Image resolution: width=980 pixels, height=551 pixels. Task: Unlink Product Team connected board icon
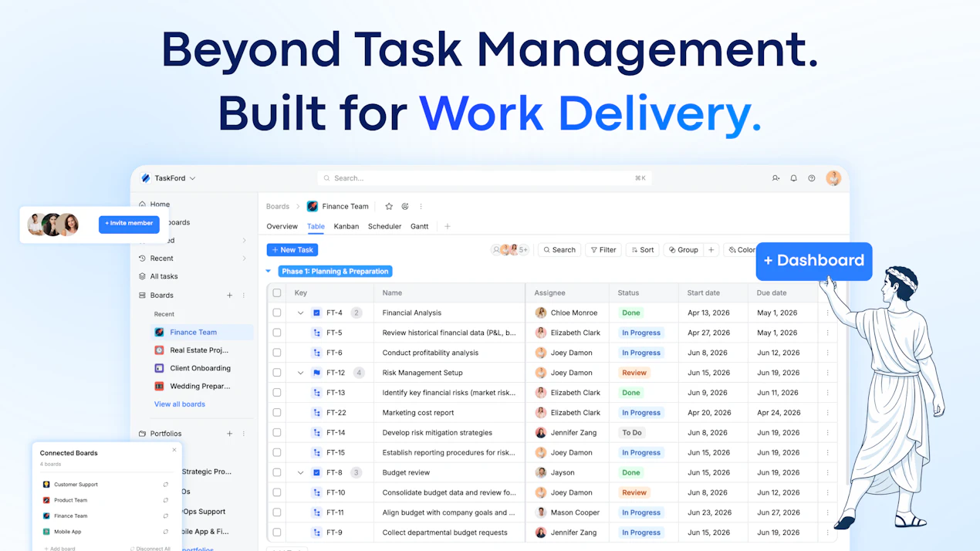(x=165, y=500)
